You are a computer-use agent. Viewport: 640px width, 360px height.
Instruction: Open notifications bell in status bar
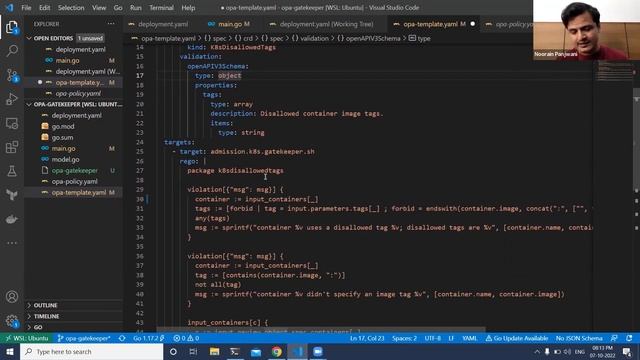[629, 338]
